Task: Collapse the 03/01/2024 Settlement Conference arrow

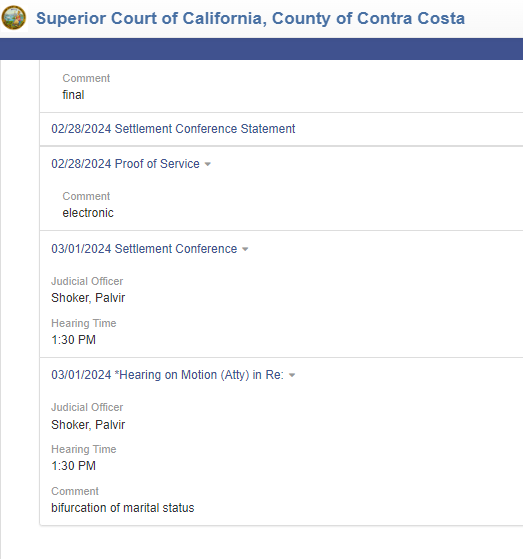Action: tap(245, 249)
